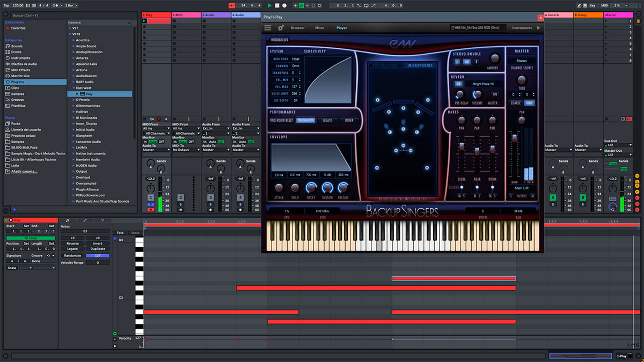
Task: Open MIDI To No Output dropdown
Action: click(186, 150)
